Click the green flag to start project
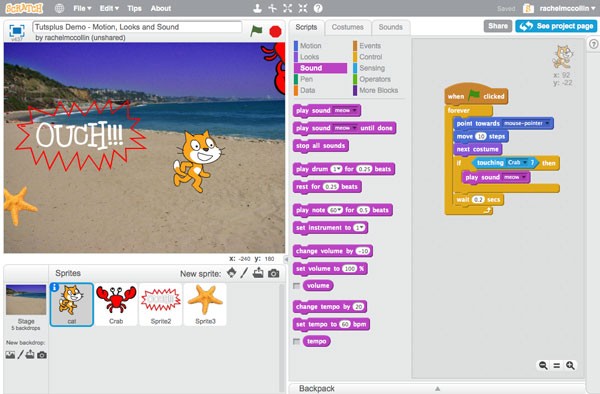 [x=256, y=31]
